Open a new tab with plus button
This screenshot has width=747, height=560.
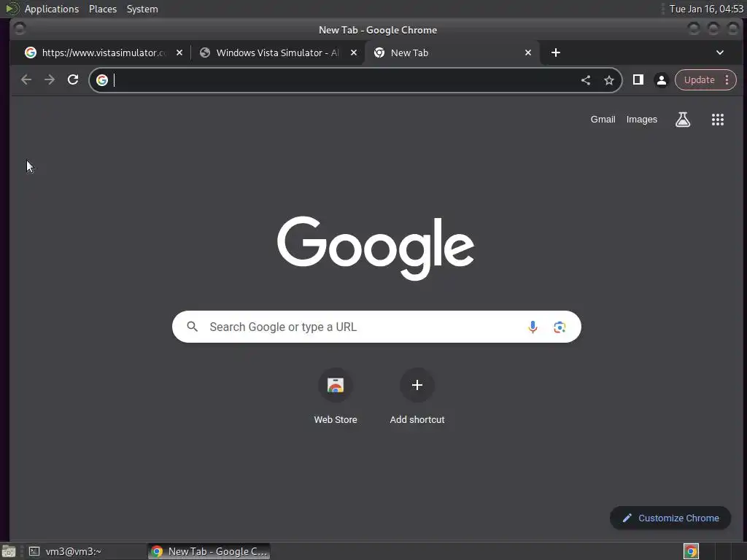pos(555,52)
